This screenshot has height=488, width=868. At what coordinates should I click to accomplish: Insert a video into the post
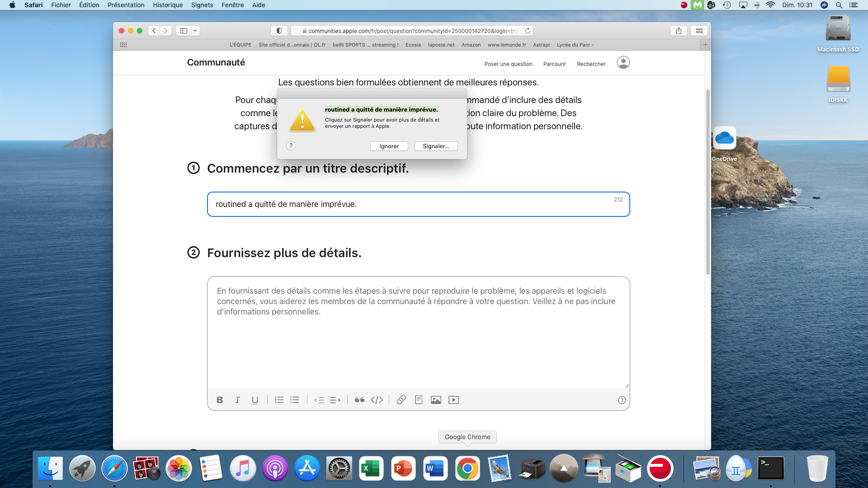point(453,400)
